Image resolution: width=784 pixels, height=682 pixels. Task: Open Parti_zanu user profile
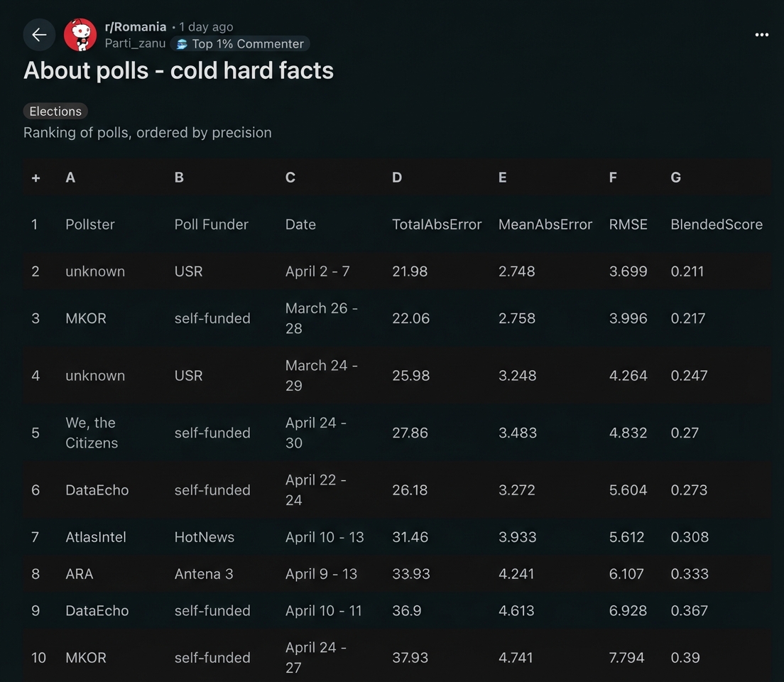(135, 44)
